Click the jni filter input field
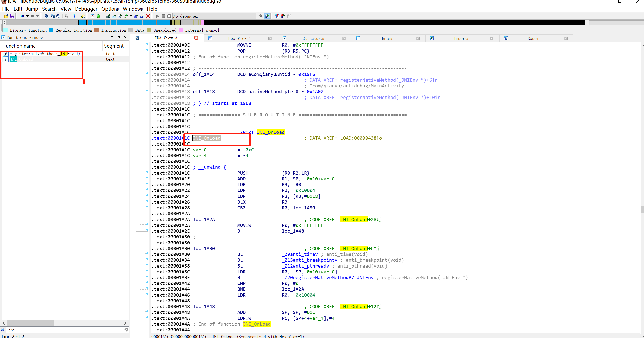Image resolution: width=644 pixels, height=338 pixels. pos(65,330)
